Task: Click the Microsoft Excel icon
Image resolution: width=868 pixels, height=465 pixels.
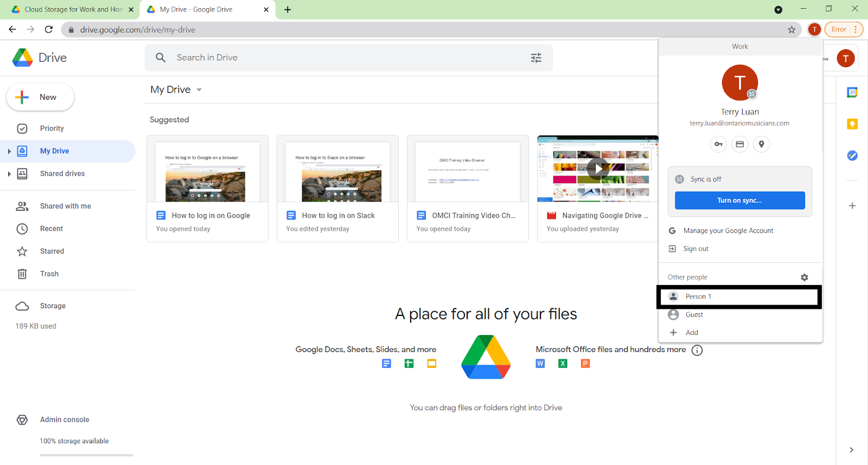Action: click(563, 364)
